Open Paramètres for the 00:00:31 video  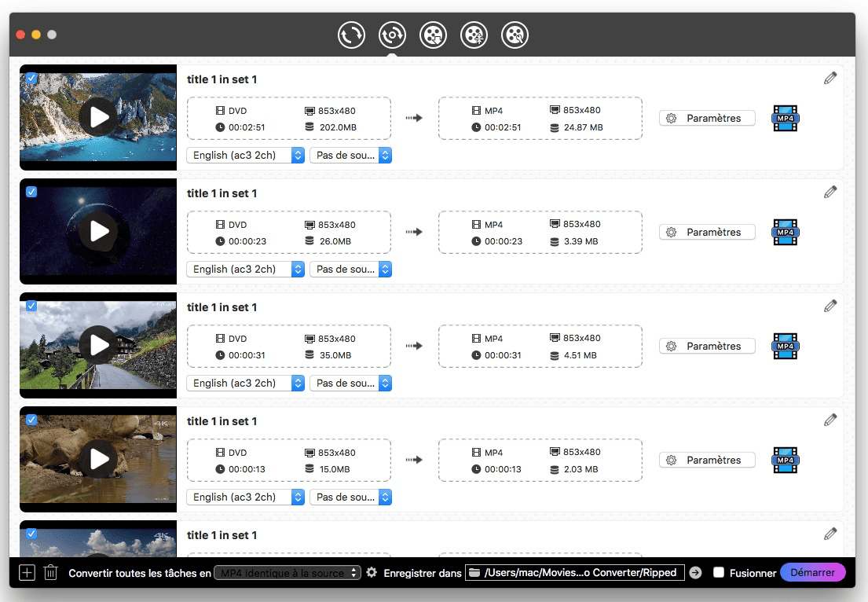pyautogui.click(x=707, y=346)
